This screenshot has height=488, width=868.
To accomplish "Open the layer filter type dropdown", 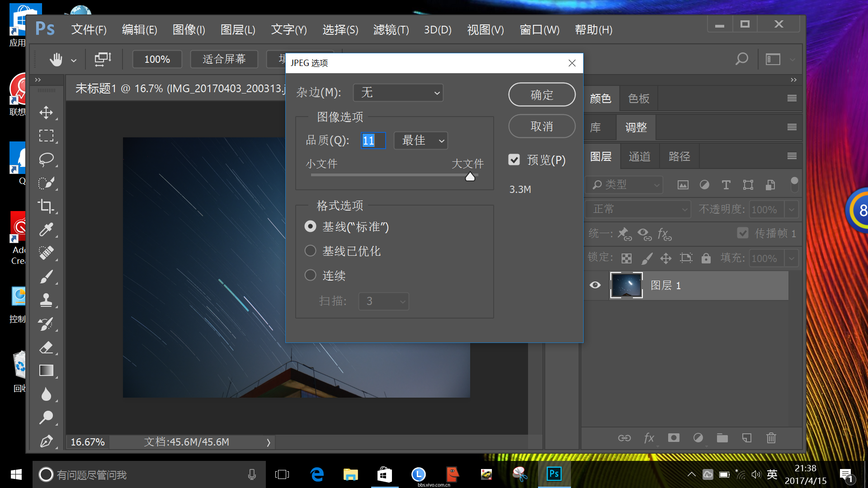I will 624,185.
